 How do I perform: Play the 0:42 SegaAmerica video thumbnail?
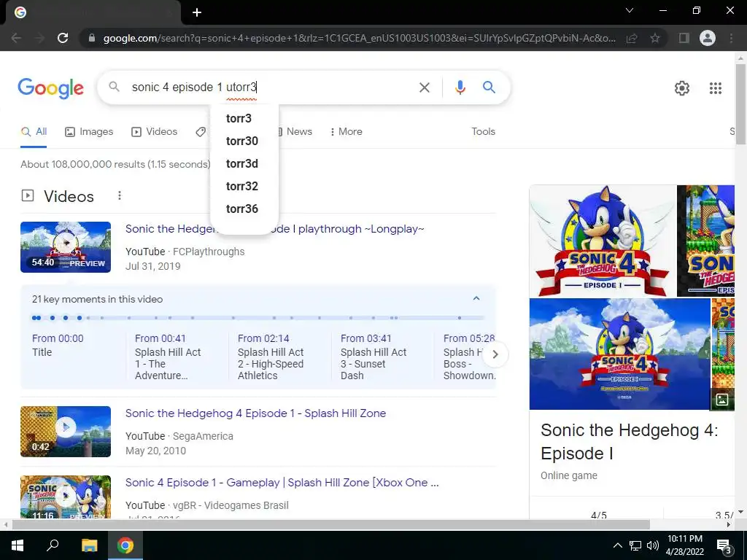pos(66,432)
